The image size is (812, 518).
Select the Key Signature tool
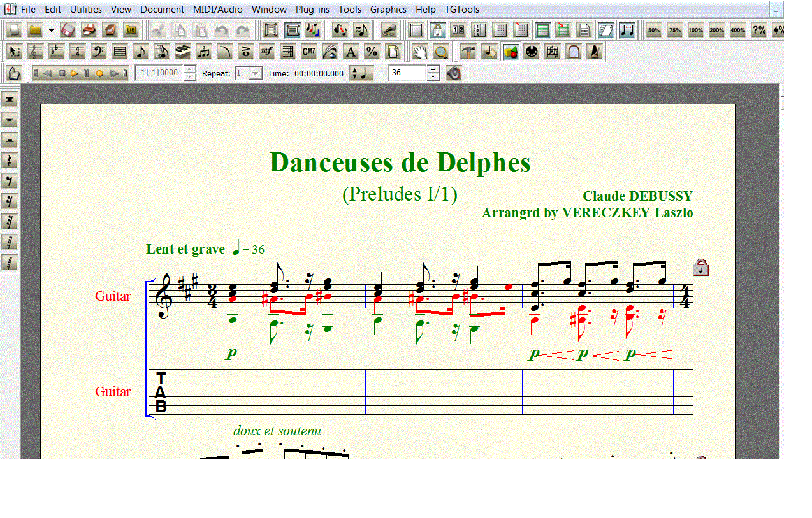[57, 52]
